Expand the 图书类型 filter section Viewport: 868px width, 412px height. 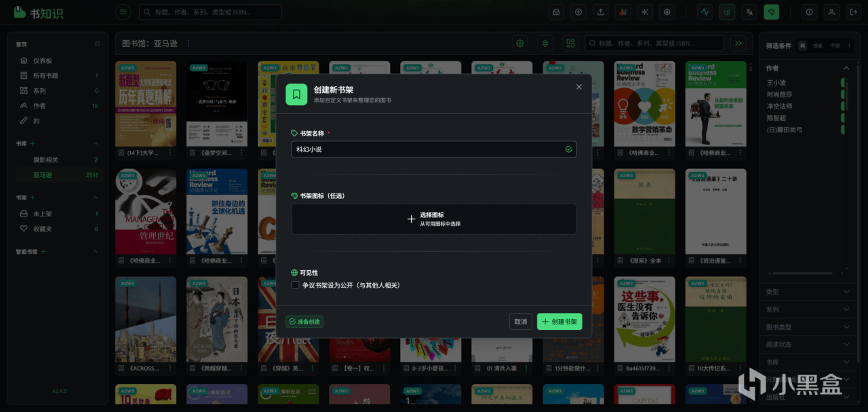click(807, 327)
